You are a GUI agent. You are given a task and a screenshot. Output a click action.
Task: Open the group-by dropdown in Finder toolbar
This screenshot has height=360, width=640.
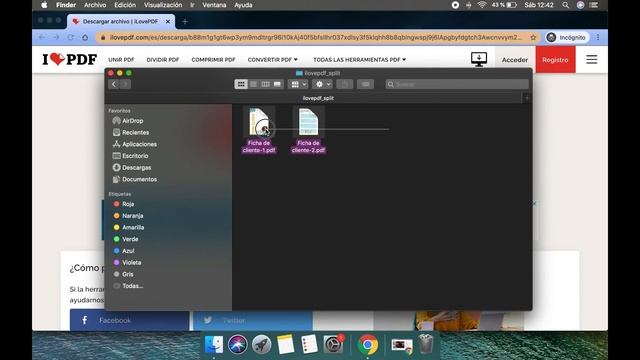pos(298,84)
